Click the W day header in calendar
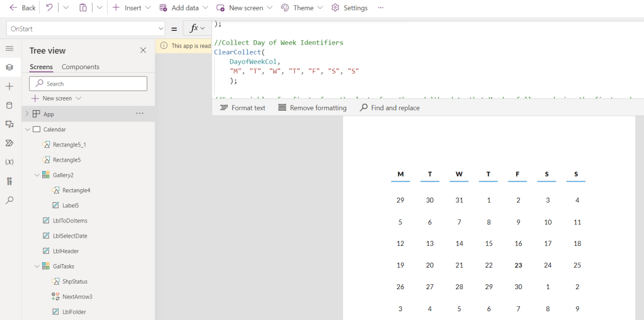Image resolution: width=644 pixels, height=320 pixels. click(x=459, y=174)
